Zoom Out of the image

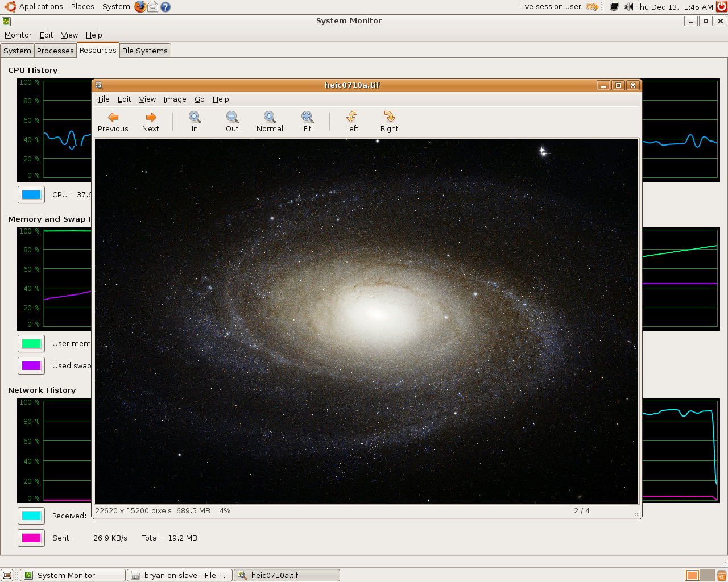[x=232, y=122]
